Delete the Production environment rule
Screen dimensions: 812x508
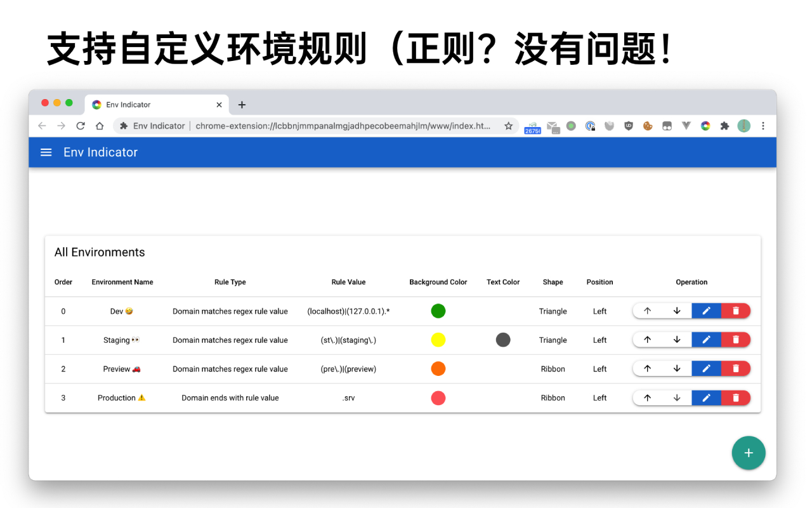pos(735,398)
